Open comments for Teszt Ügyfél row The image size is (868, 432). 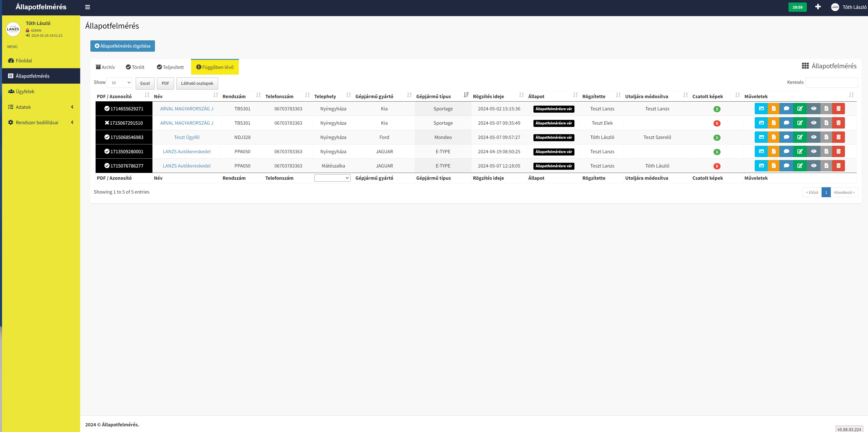(x=786, y=137)
